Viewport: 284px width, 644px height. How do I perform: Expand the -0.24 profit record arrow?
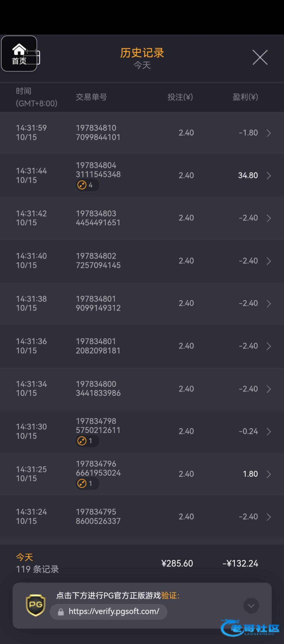269,431
